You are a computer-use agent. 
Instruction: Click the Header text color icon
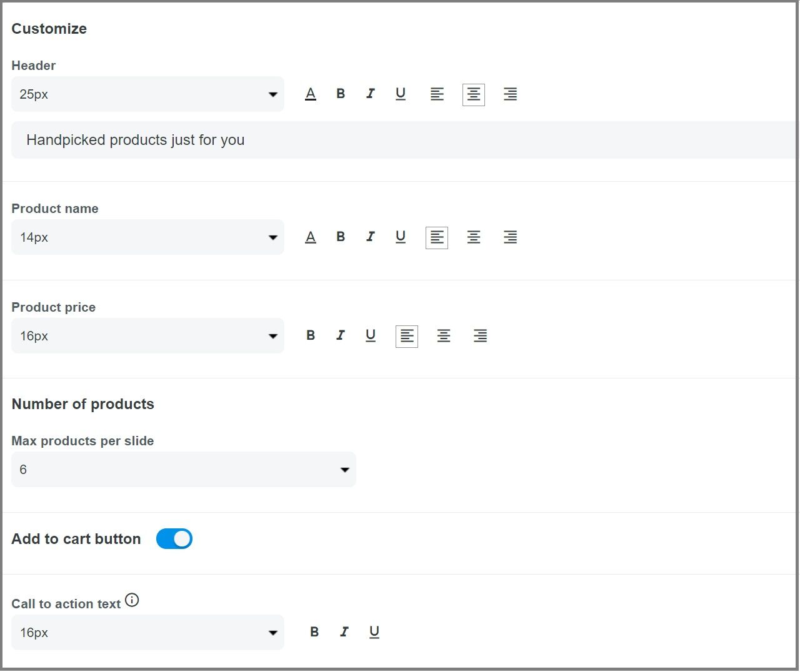[x=311, y=94]
